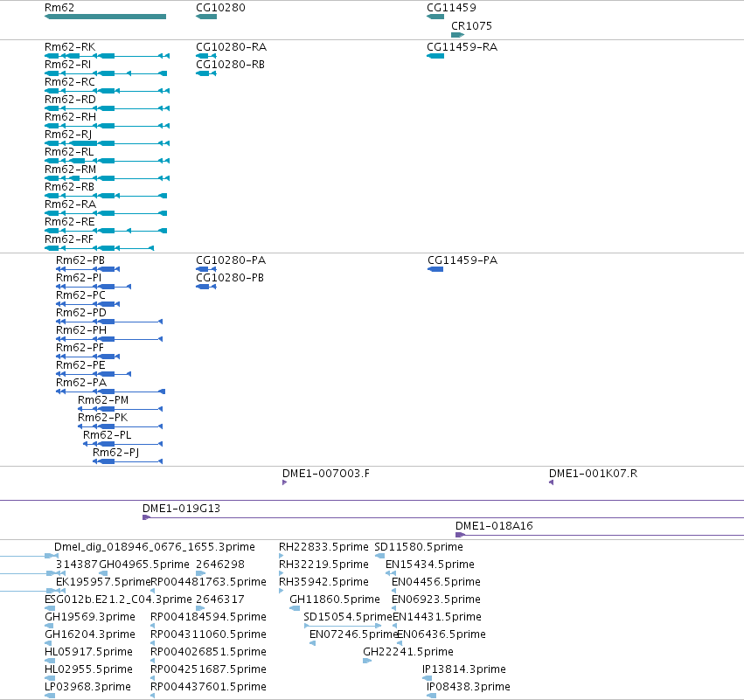The width and height of the screenshot is (744, 700).
Task: Select transcript Rm62-RI
Action: (68, 65)
